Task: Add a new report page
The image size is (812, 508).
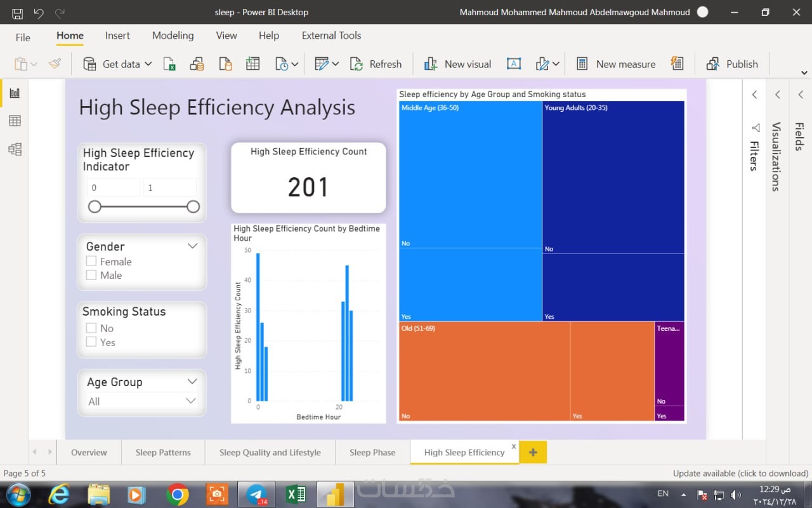Action: click(533, 452)
